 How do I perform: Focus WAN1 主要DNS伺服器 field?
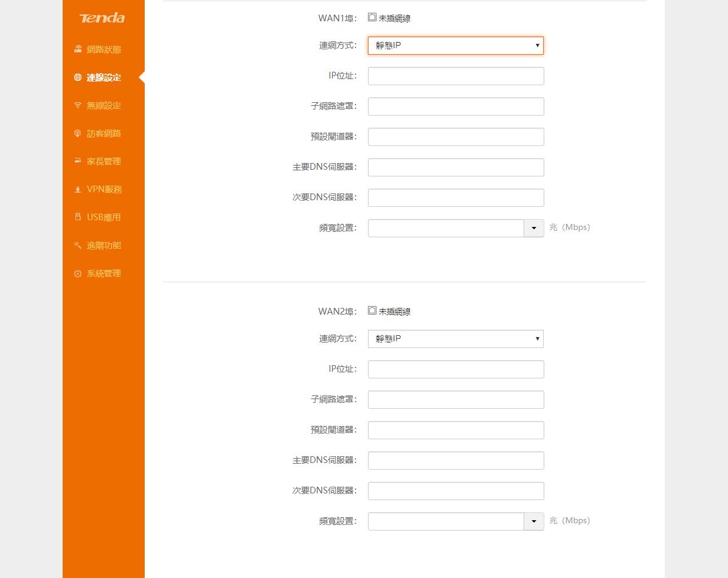pyautogui.click(x=456, y=167)
